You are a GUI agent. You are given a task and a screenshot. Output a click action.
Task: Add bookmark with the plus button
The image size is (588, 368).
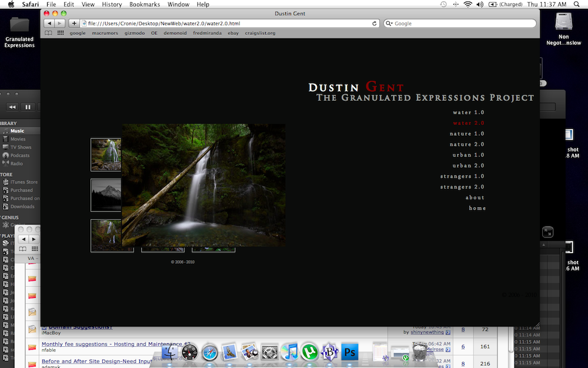[74, 24]
